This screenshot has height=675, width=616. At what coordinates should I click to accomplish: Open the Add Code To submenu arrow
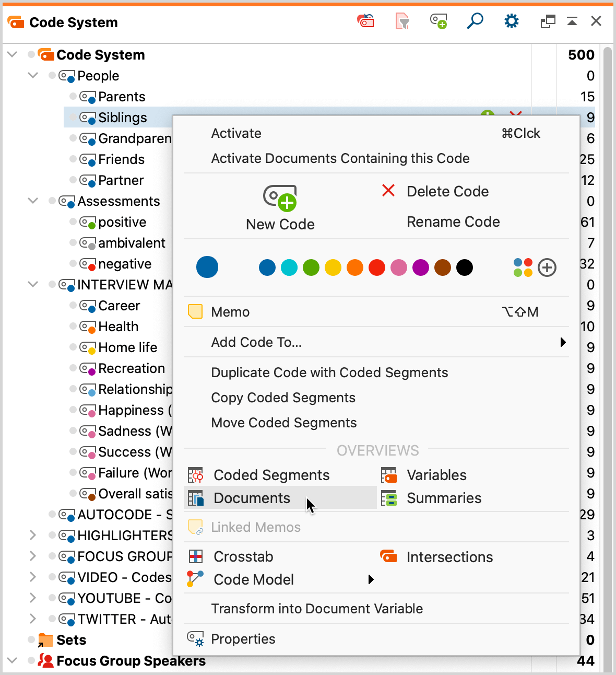coord(563,342)
